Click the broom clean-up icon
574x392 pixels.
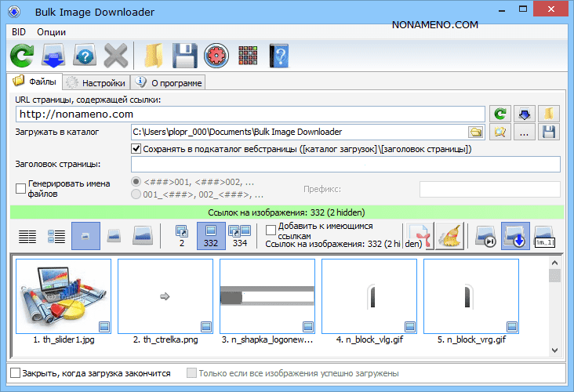coord(449,236)
